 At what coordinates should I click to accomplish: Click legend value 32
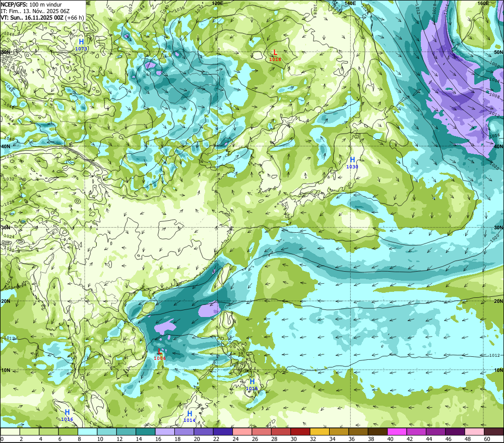313,439
